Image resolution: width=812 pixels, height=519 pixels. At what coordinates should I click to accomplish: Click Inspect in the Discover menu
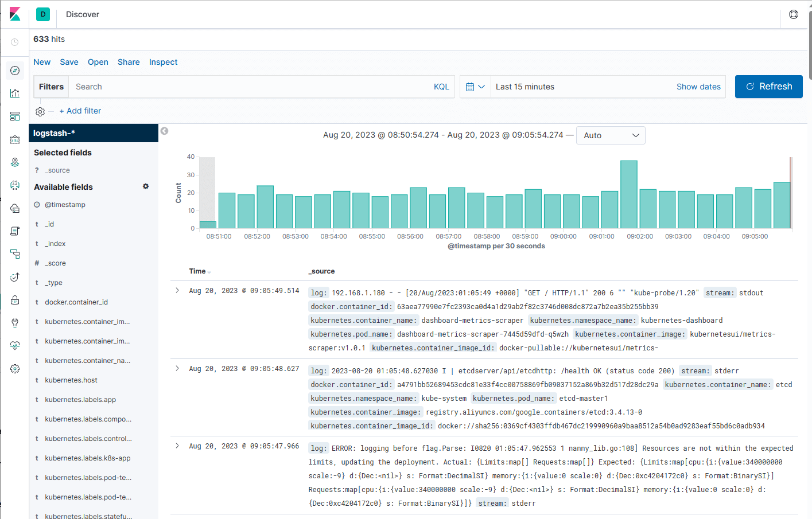point(164,62)
